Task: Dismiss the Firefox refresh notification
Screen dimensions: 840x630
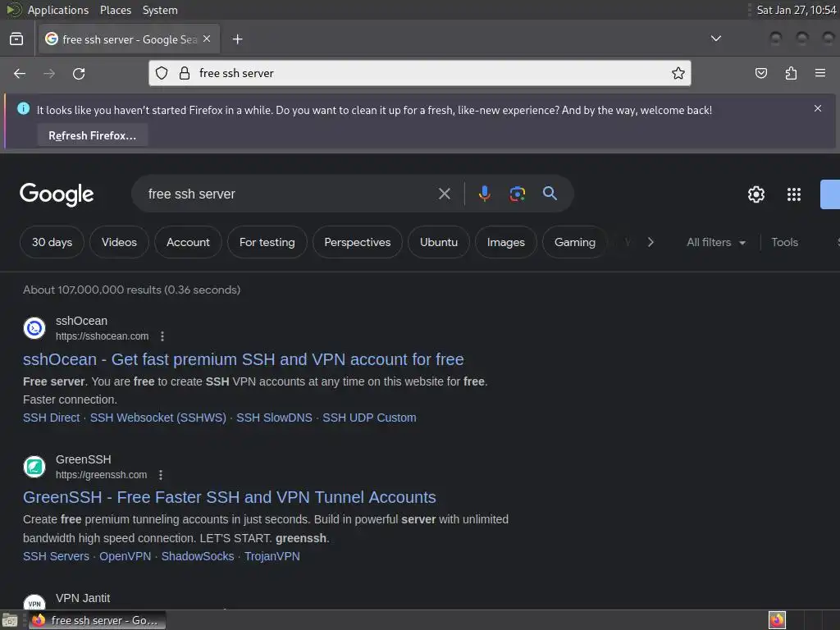Action: click(x=818, y=108)
